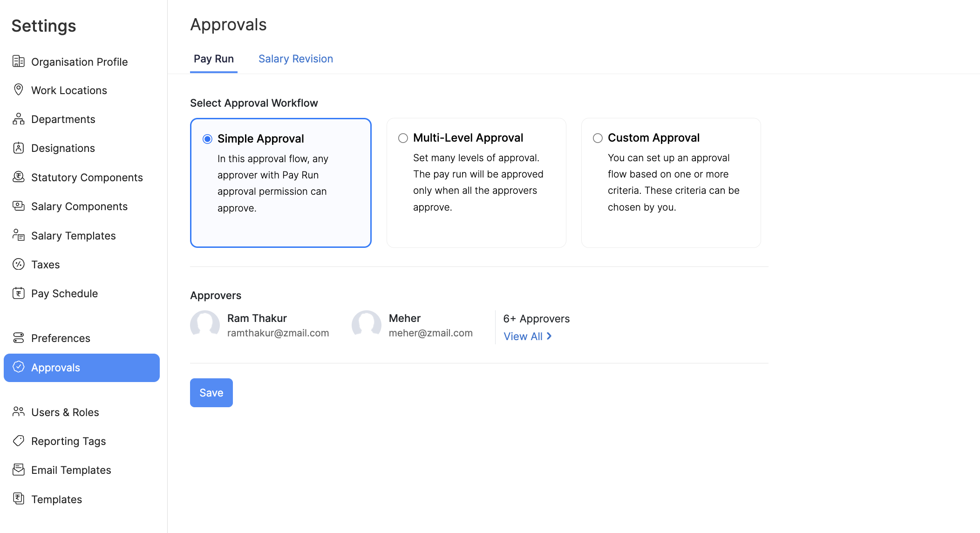Viewport: 980px width, 533px height.
Task: Click the Pay Schedule calendar icon
Action: [19, 294]
